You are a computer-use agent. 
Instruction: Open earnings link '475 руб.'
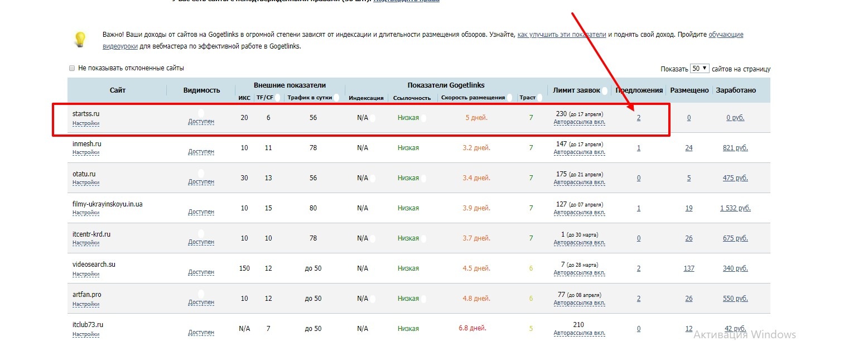tap(735, 178)
